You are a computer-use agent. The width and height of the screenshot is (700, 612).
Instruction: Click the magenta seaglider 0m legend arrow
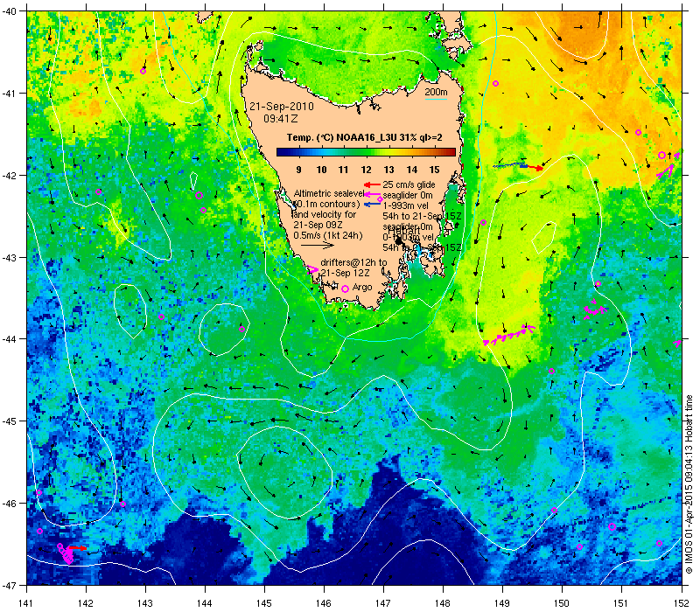[372, 194]
